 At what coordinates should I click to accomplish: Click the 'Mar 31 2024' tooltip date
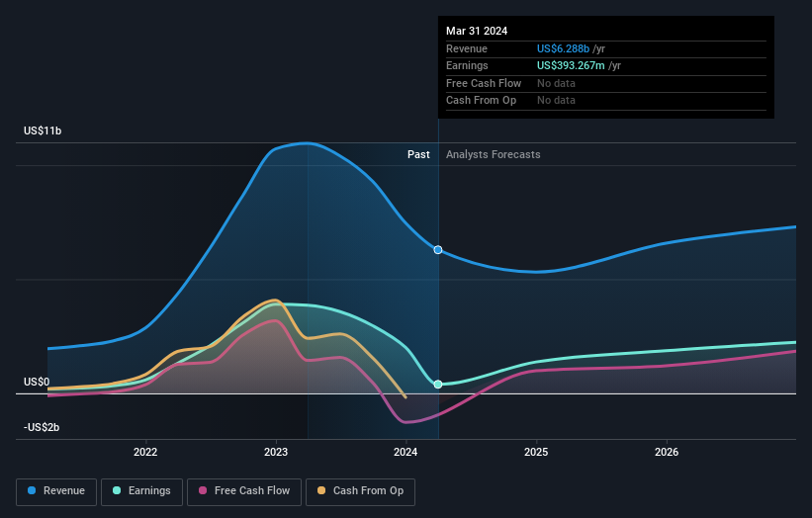pyautogui.click(x=477, y=31)
